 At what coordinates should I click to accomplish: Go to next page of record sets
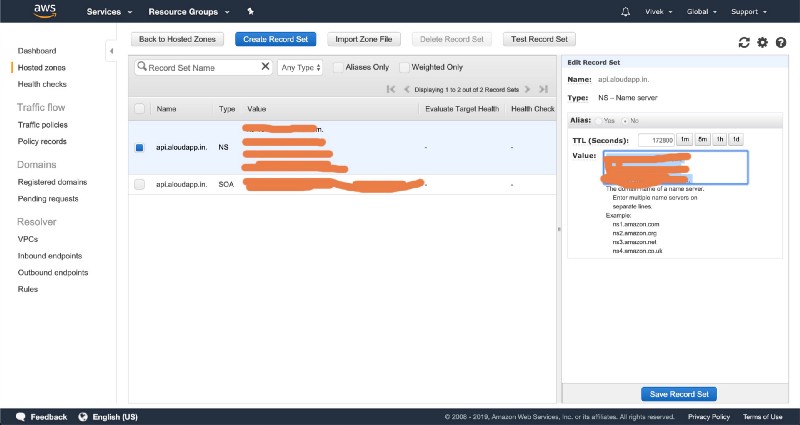pos(528,89)
